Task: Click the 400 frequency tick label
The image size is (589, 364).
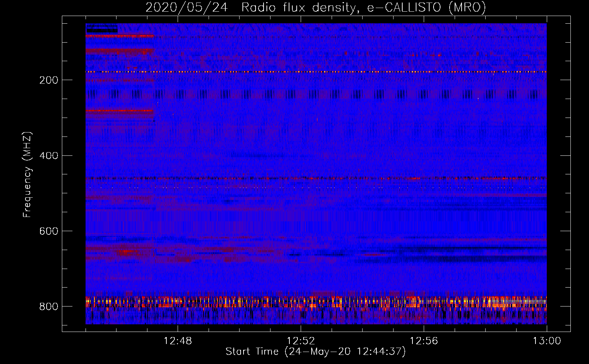Action: (49, 156)
